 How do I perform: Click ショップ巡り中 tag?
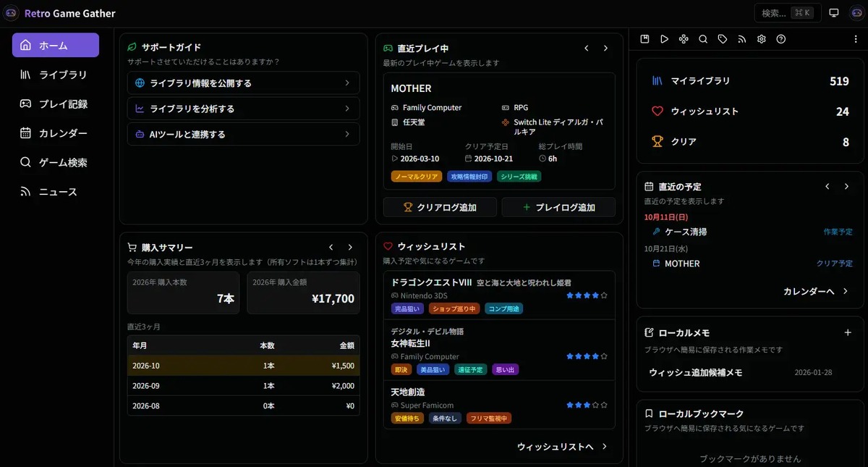click(x=454, y=308)
